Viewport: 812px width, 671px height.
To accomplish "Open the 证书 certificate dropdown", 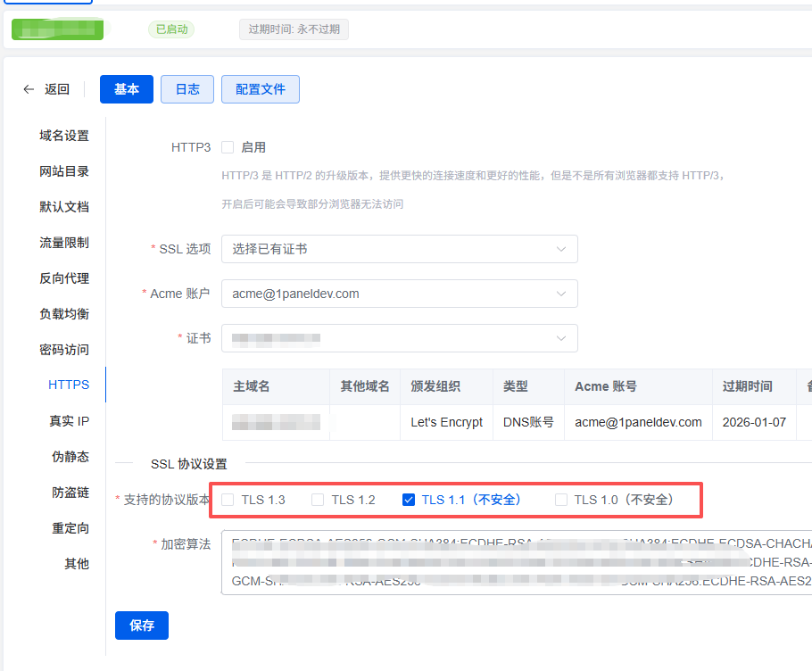I will 399,338.
